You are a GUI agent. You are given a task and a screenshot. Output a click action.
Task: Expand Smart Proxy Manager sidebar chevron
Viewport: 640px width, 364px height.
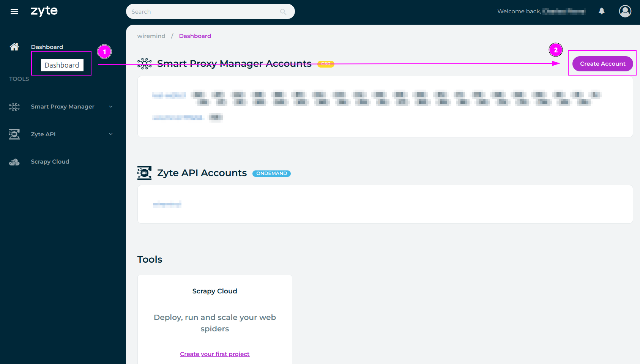point(111,107)
